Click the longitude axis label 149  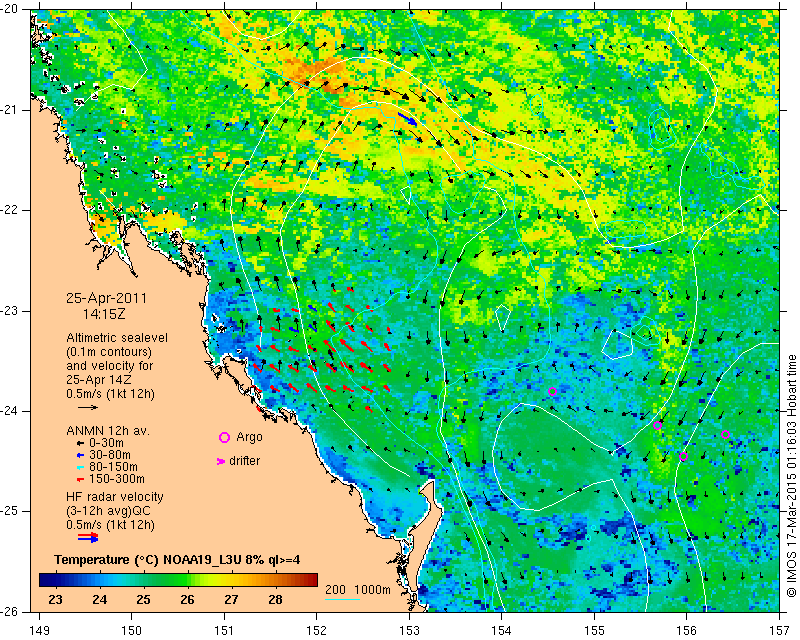tap(39, 631)
